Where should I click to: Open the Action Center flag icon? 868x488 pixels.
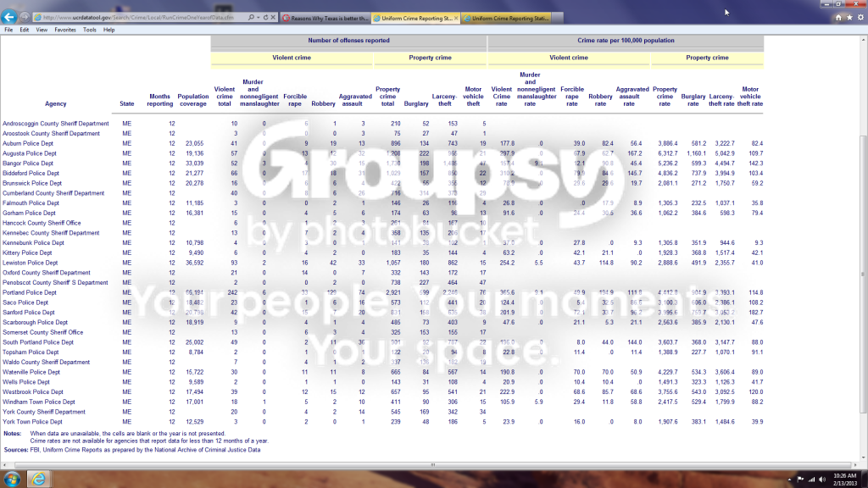pyautogui.click(x=800, y=480)
